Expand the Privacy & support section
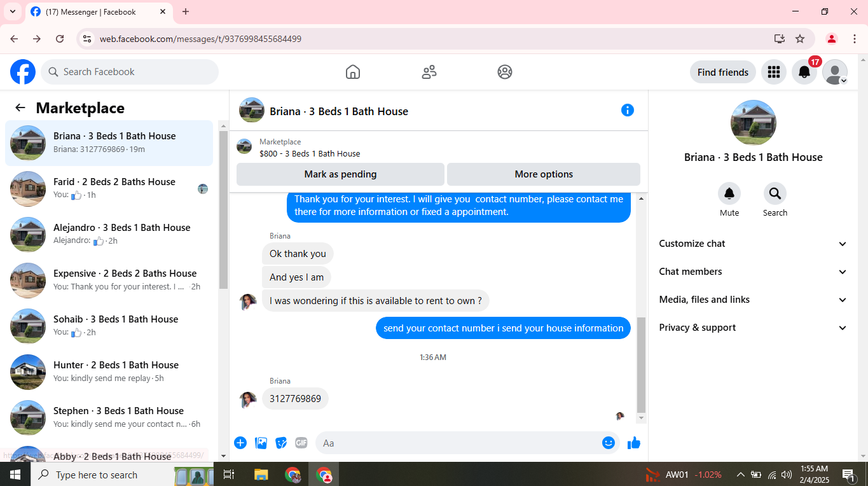Image resolution: width=868 pixels, height=486 pixels. point(754,328)
